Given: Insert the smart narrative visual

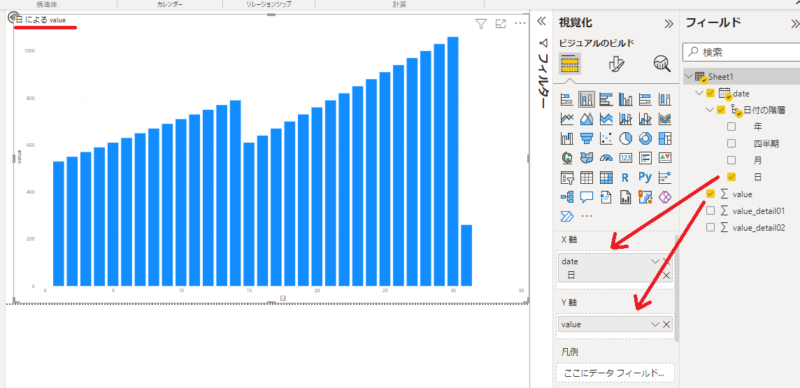Looking at the screenshot, I should coord(606,197).
